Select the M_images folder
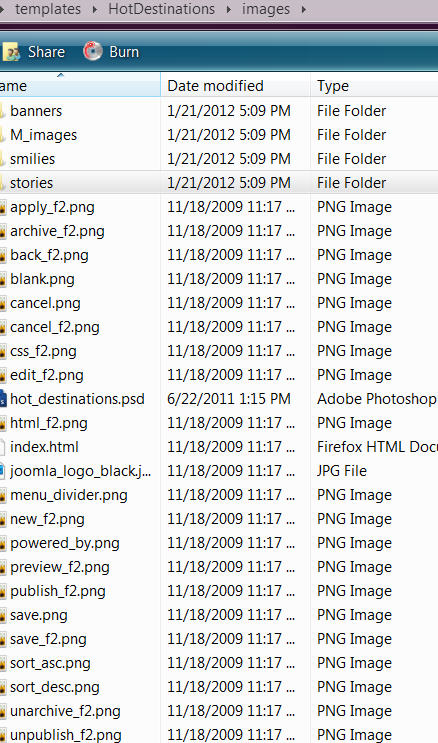The width and height of the screenshot is (438, 743). (44, 135)
